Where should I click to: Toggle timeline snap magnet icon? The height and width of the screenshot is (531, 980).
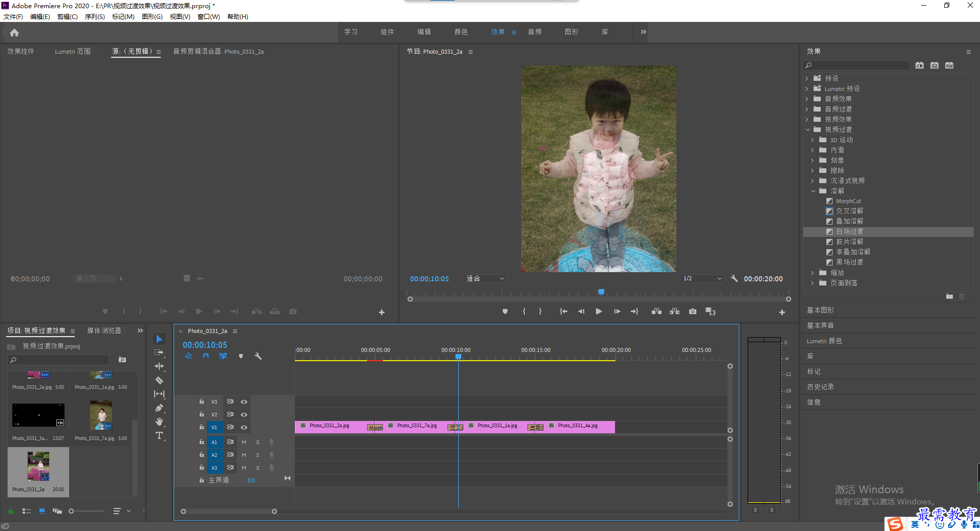(x=206, y=356)
